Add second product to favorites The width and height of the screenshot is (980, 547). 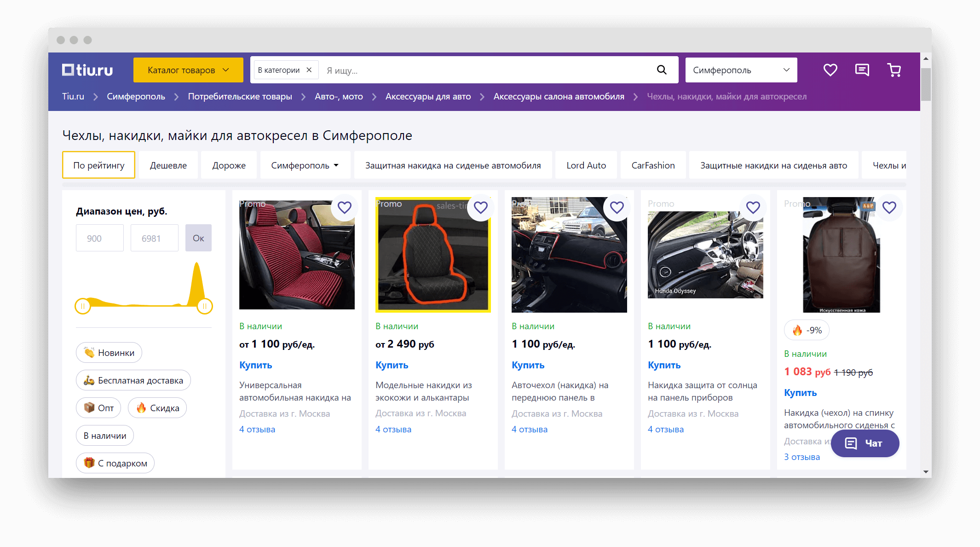point(481,207)
